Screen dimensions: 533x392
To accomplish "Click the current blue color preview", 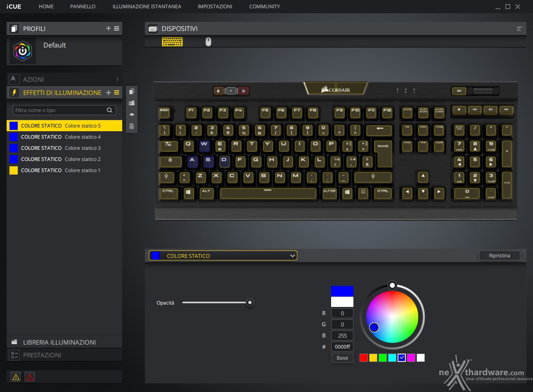I will (x=342, y=291).
